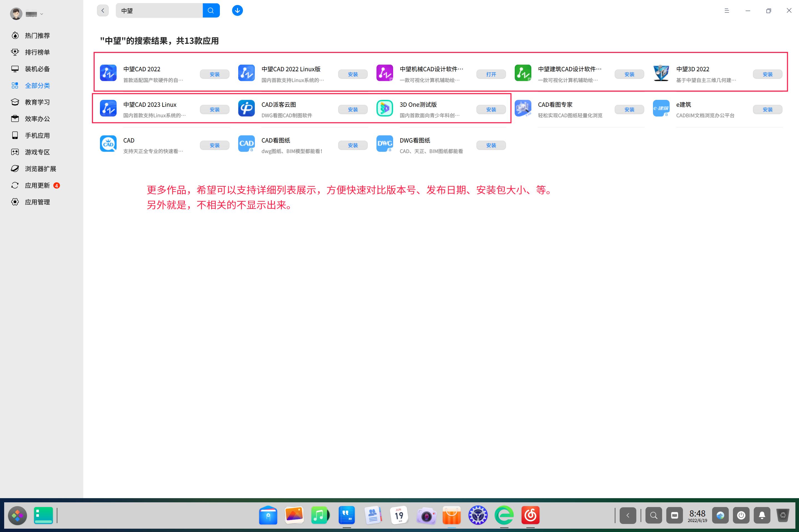Launch NetEase Cloud Music from the dock

click(531, 515)
